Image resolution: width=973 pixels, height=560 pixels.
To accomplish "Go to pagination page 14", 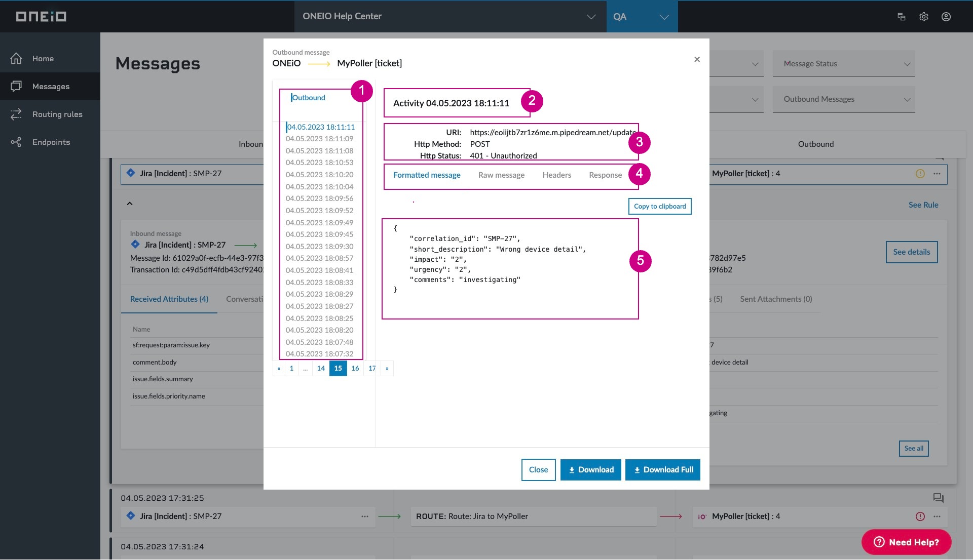I will 321,369.
